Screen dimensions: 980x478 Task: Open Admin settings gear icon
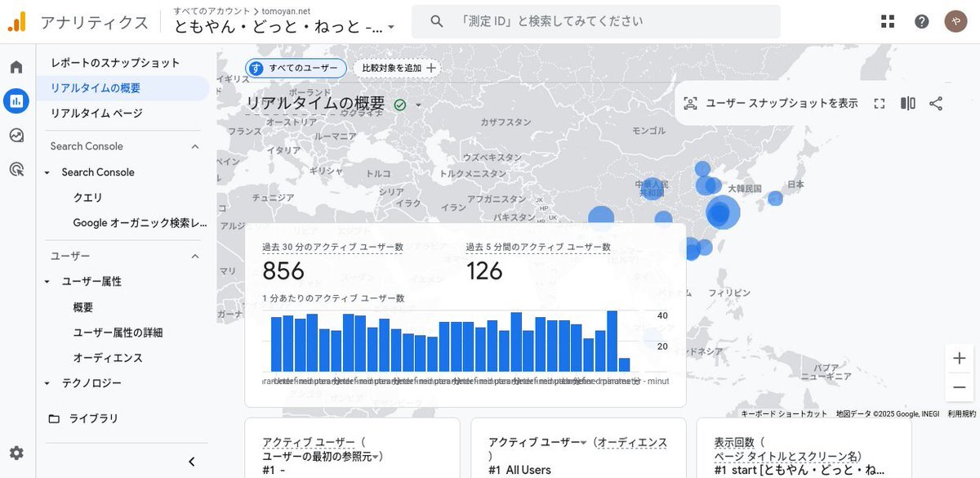(16, 453)
